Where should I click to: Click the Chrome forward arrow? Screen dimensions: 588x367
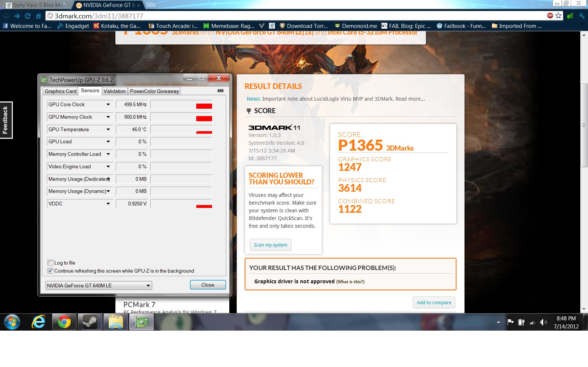click(17, 16)
